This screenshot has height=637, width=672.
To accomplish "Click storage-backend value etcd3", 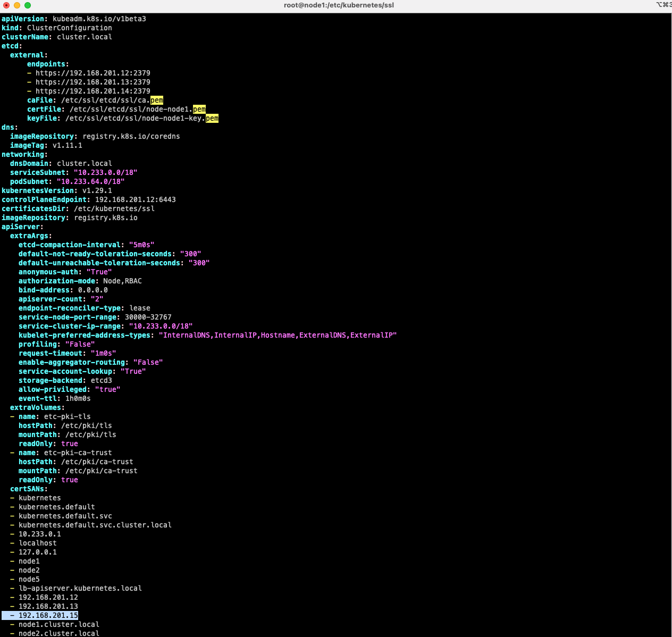I will (102, 380).
